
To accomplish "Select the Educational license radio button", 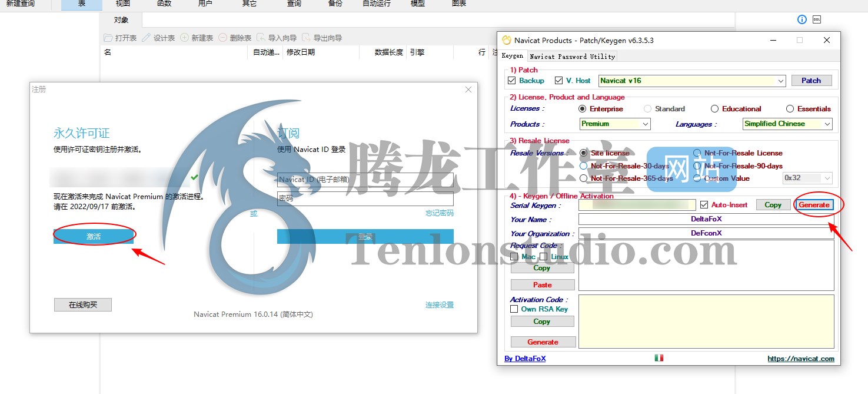I will [714, 109].
